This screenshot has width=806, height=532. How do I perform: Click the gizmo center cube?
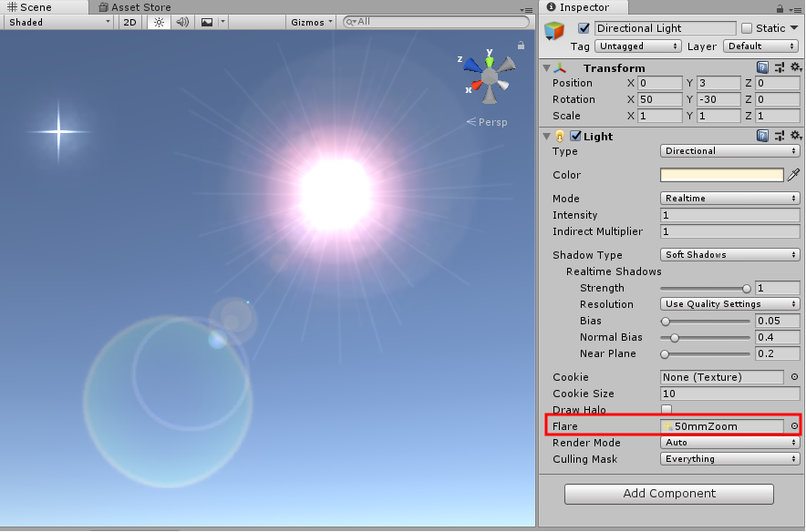click(x=490, y=77)
